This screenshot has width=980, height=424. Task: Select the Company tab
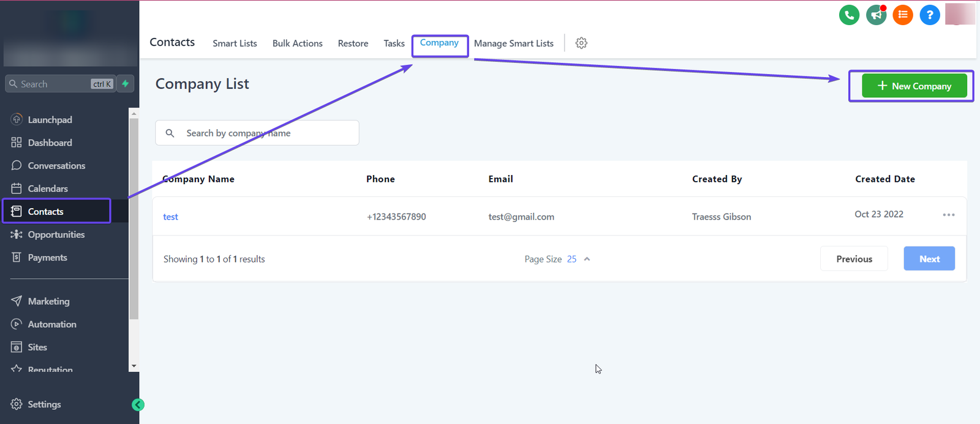coord(439,43)
